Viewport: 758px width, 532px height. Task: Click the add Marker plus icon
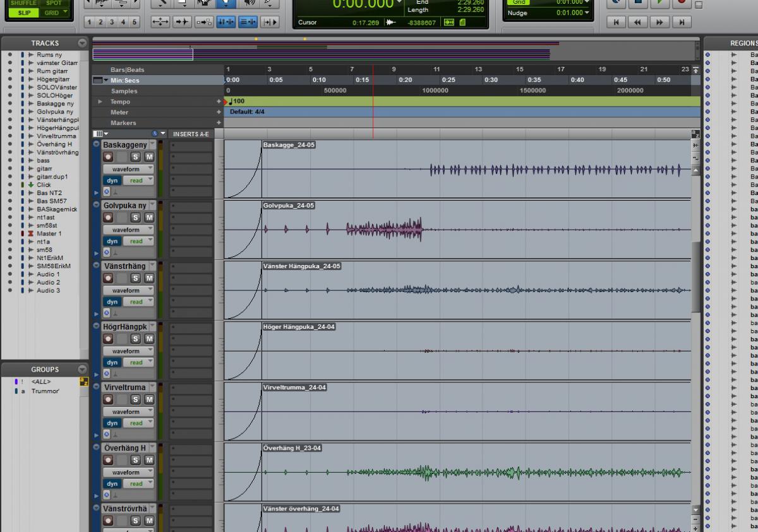[x=219, y=123]
